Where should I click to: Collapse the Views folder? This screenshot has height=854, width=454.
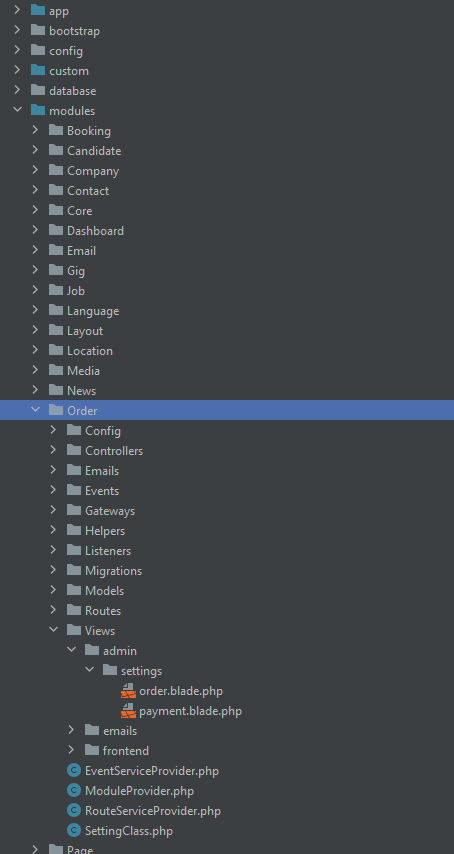click(x=53, y=630)
